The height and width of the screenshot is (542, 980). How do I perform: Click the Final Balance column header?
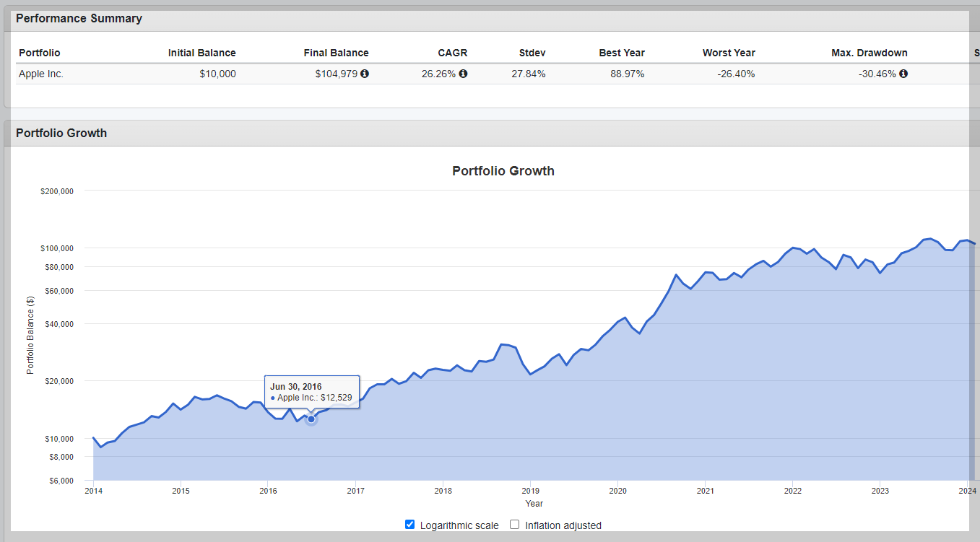[x=336, y=53]
